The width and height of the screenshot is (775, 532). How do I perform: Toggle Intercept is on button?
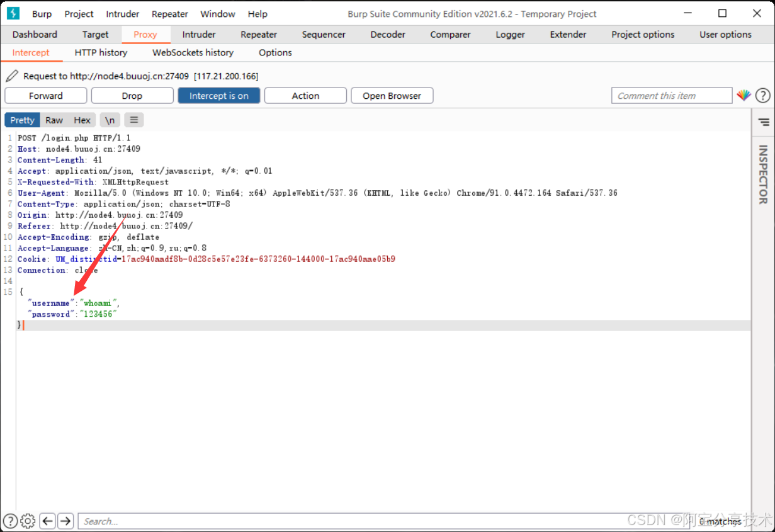[219, 96]
